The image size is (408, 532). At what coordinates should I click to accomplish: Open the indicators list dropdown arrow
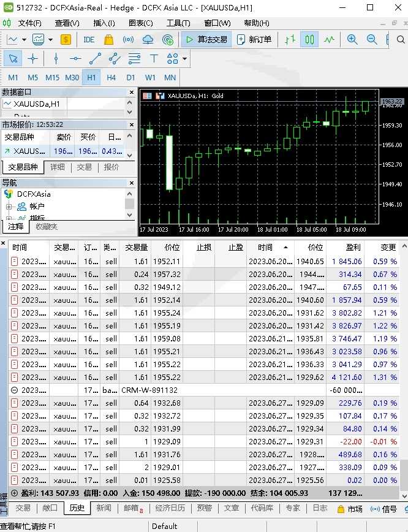click(50, 40)
